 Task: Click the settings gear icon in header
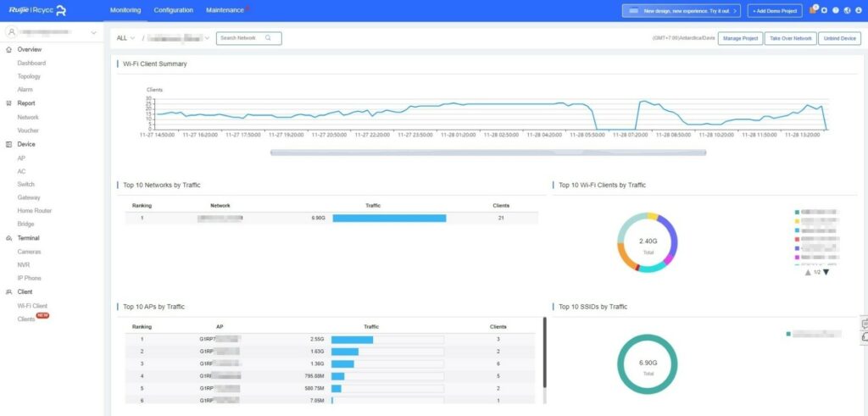tap(824, 10)
